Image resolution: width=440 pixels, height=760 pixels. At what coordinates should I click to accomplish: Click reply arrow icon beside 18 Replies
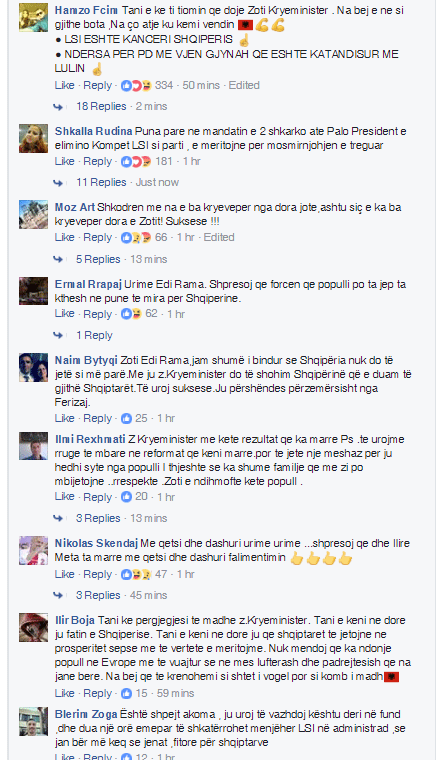[59, 107]
